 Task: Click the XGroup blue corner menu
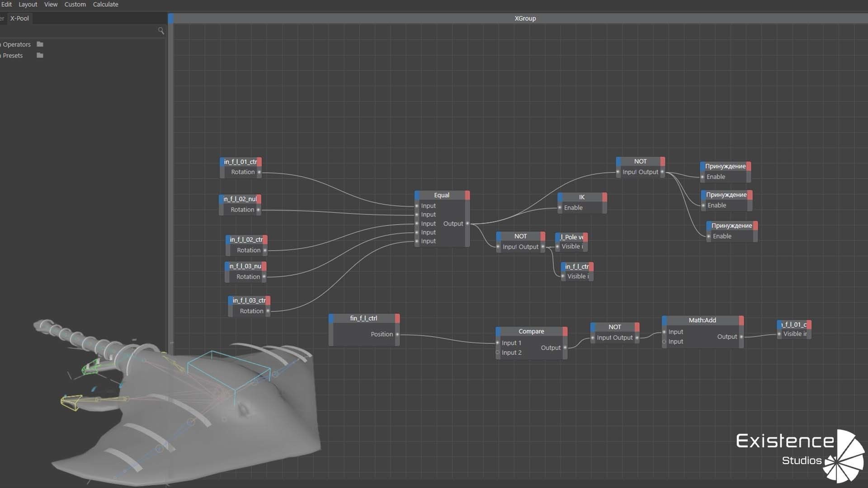[x=171, y=19]
